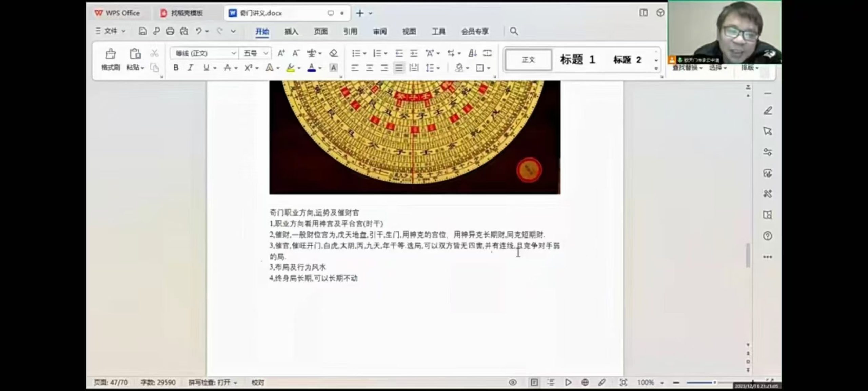This screenshot has height=391, width=868.
Task: Apply the 标题 1 style
Action: click(578, 60)
